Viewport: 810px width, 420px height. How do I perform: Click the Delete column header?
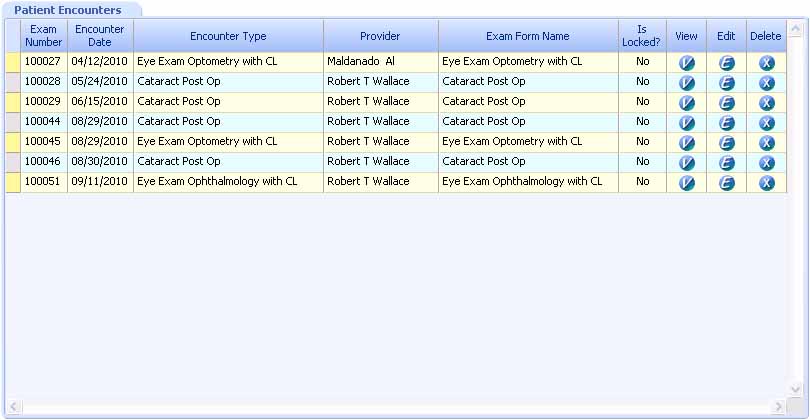[x=766, y=36]
